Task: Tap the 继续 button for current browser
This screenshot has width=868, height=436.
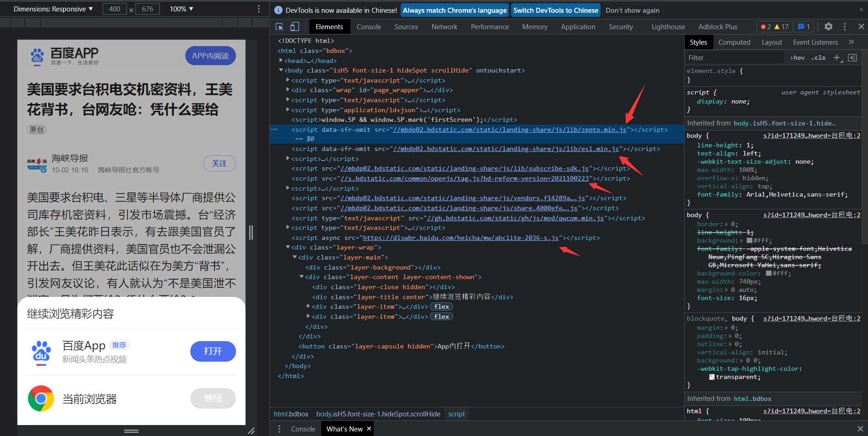Action: click(213, 398)
